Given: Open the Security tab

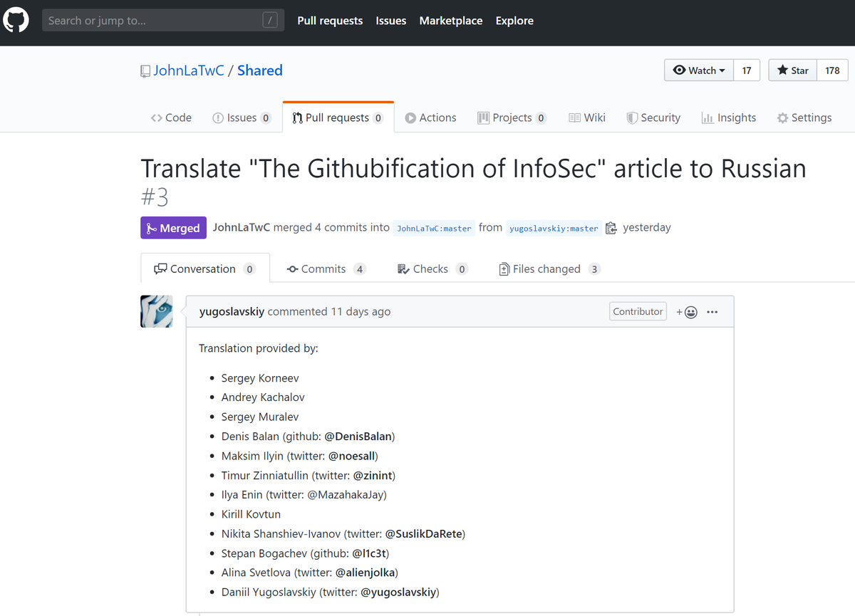Looking at the screenshot, I should (653, 118).
